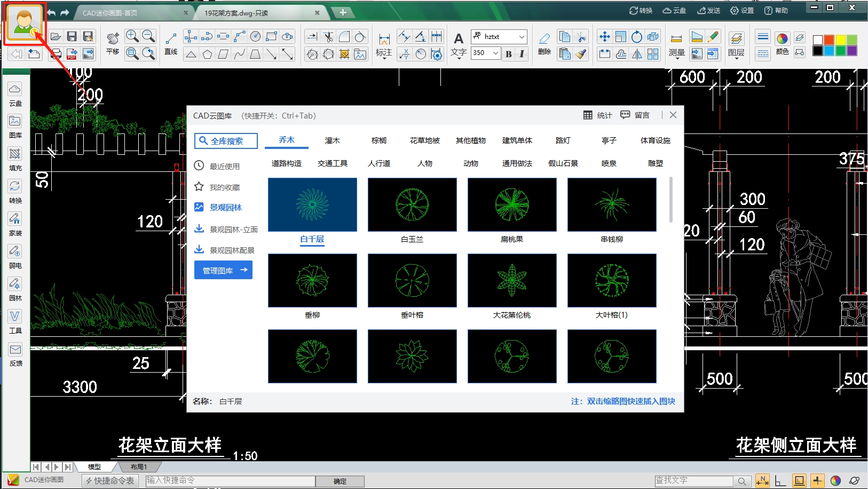Viewport: 868px width, 489px height.
Task: Click the print icon in toolbar
Action: [x=56, y=54]
